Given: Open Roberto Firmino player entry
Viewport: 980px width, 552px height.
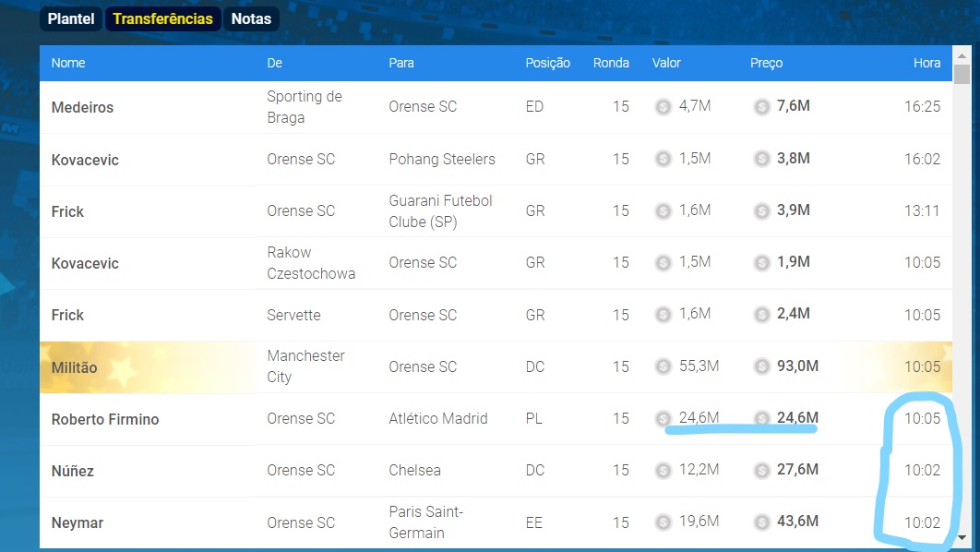Looking at the screenshot, I should pyautogui.click(x=104, y=419).
